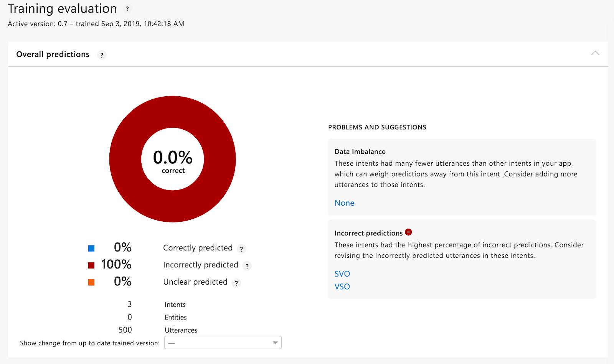Open the trained version comparison dropdown
Viewport: 614px width, 364px height.
coord(223,343)
